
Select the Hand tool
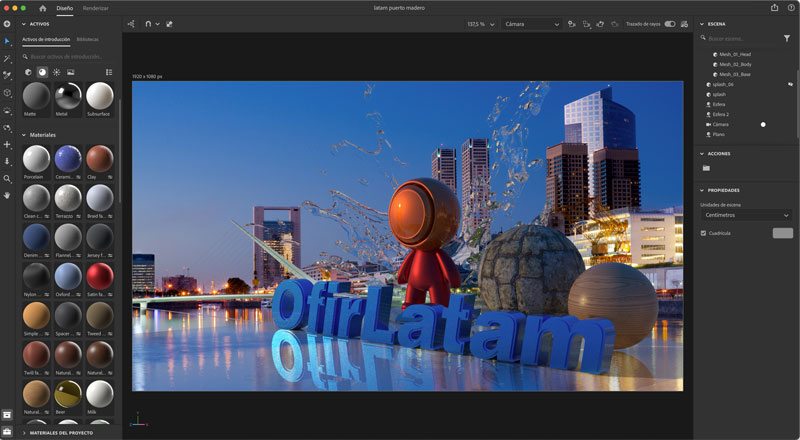pyautogui.click(x=7, y=195)
